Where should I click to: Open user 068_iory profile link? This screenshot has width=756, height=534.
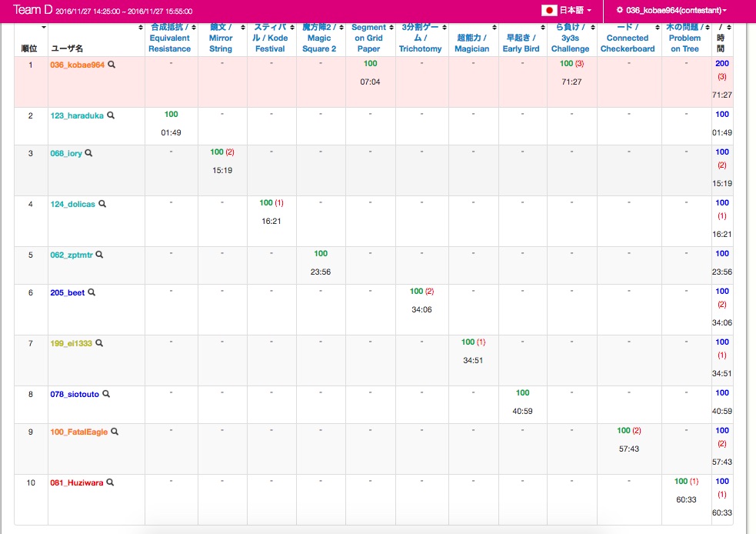pos(66,153)
